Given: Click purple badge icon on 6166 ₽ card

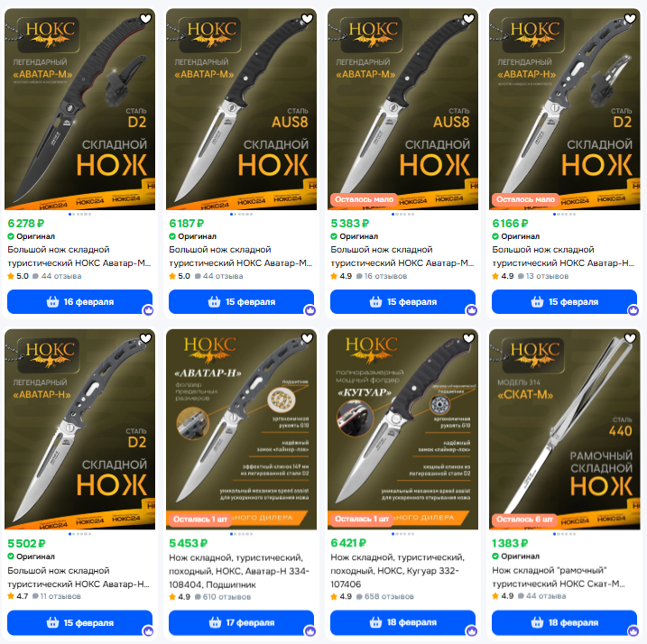Looking at the screenshot, I should [x=633, y=310].
